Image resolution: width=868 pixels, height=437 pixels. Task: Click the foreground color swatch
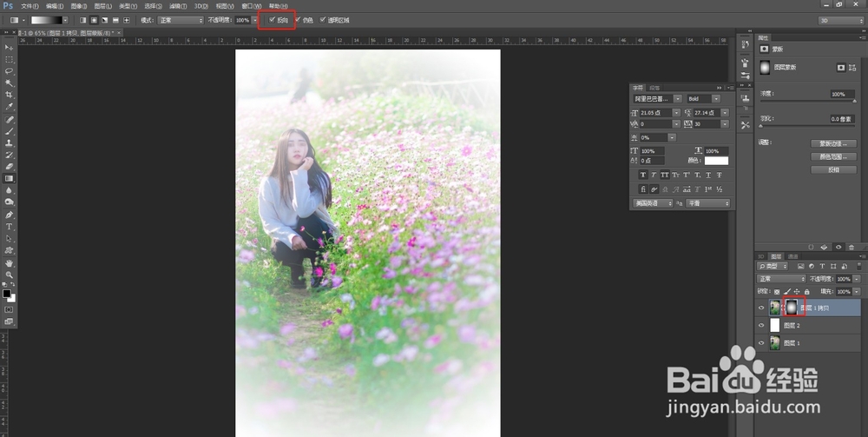point(7,294)
